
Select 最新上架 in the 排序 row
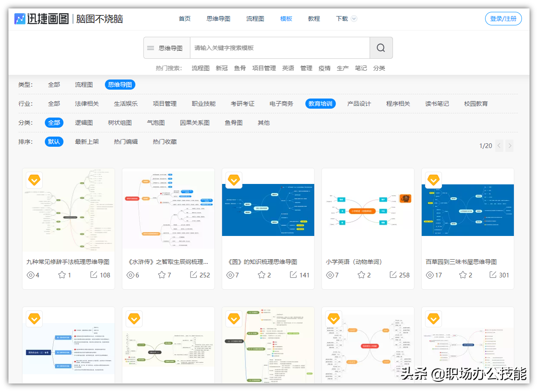click(87, 141)
